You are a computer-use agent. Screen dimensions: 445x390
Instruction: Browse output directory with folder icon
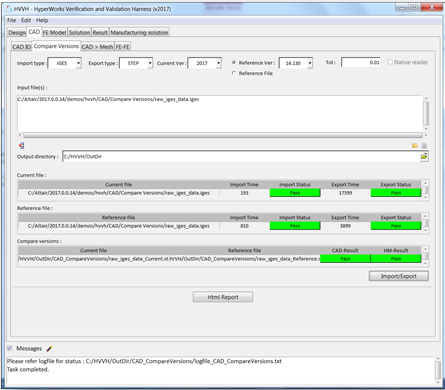click(x=424, y=156)
